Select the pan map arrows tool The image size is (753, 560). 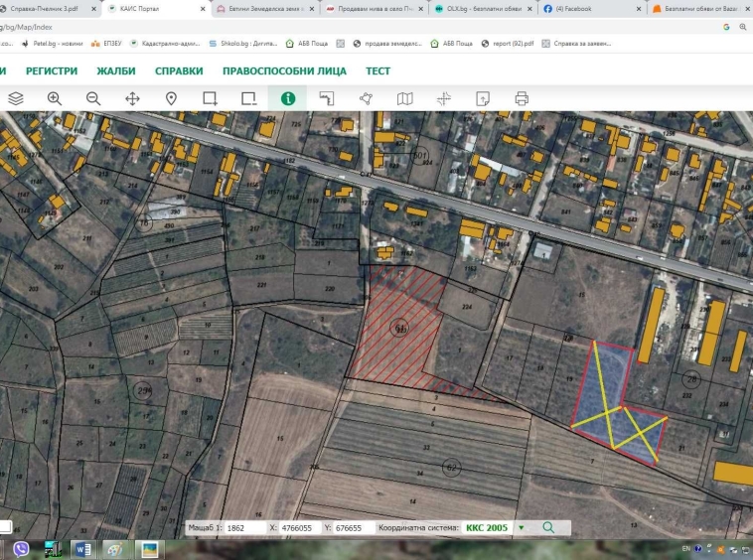132,98
